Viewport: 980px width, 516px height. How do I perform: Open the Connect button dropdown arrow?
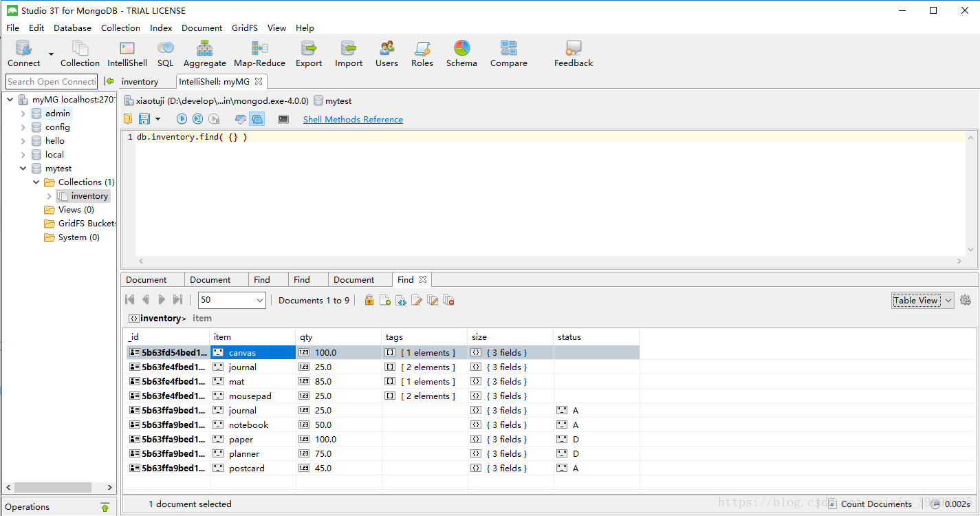(51, 54)
